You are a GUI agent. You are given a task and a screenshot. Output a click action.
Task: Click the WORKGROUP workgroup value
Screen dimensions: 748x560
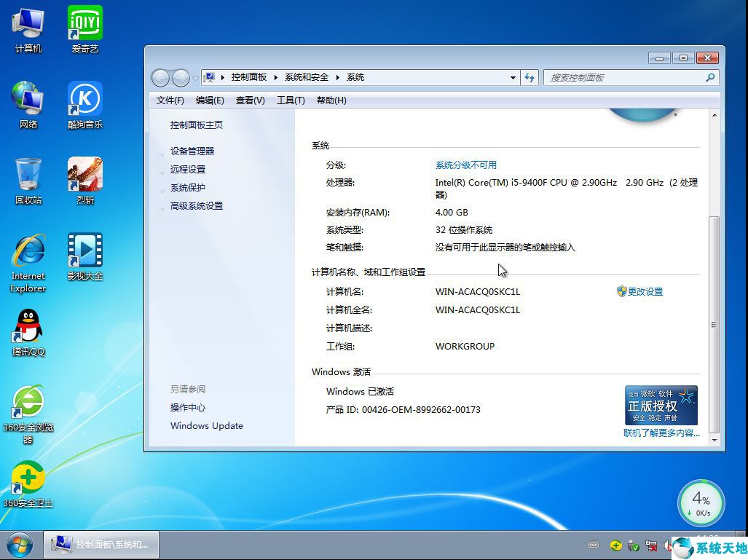[x=465, y=347]
